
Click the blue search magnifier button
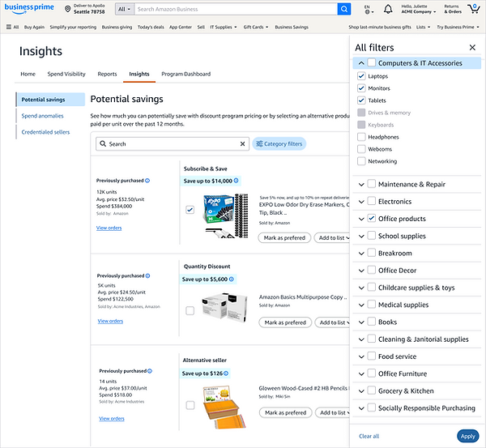(x=344, y=9)
